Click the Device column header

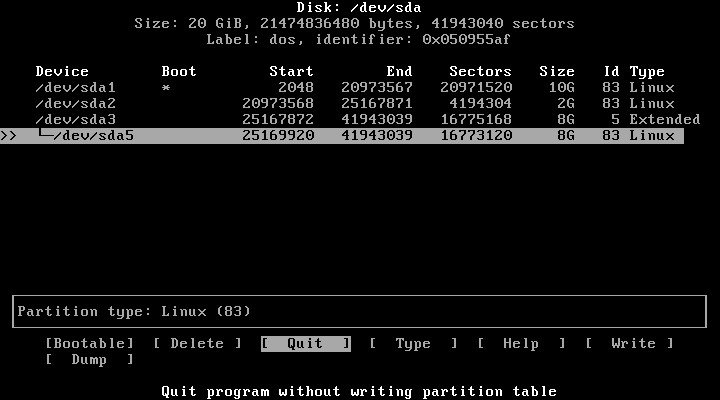(x=62, y=71)
